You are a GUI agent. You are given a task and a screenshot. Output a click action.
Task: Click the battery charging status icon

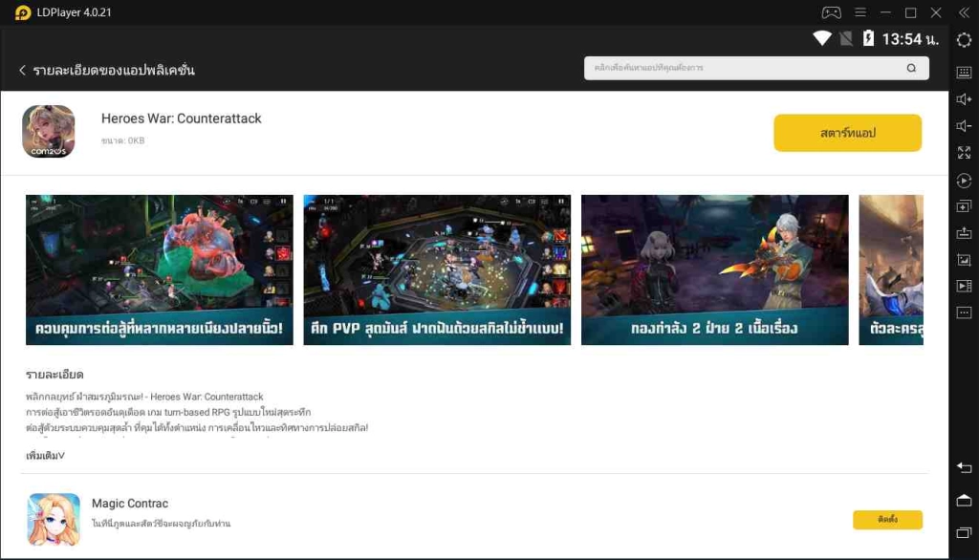[x=868, y=39]
